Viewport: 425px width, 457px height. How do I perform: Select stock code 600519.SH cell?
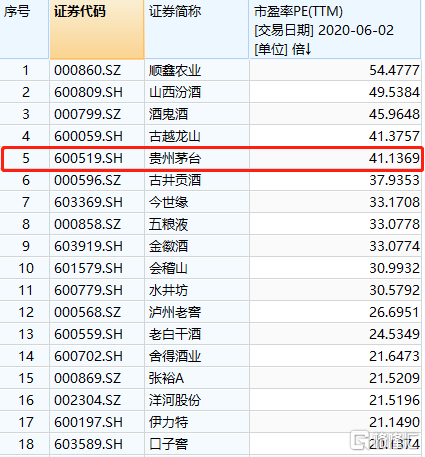[x=97, y=158]
